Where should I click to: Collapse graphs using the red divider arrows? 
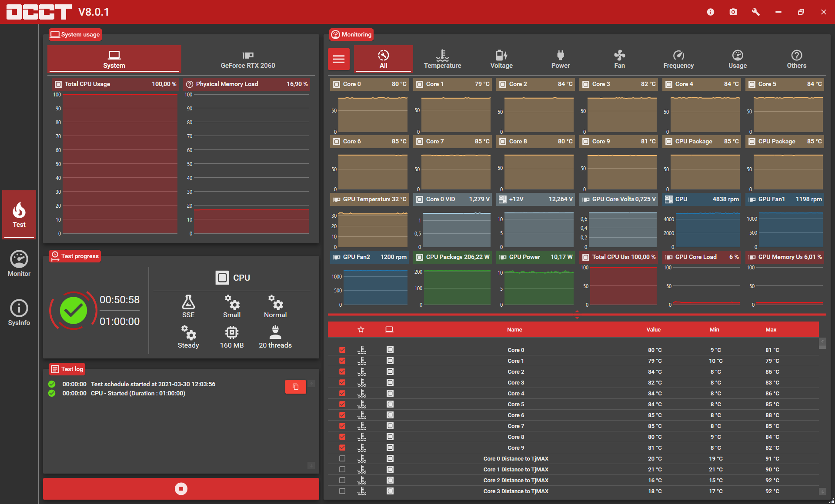[x=577, y=315]
